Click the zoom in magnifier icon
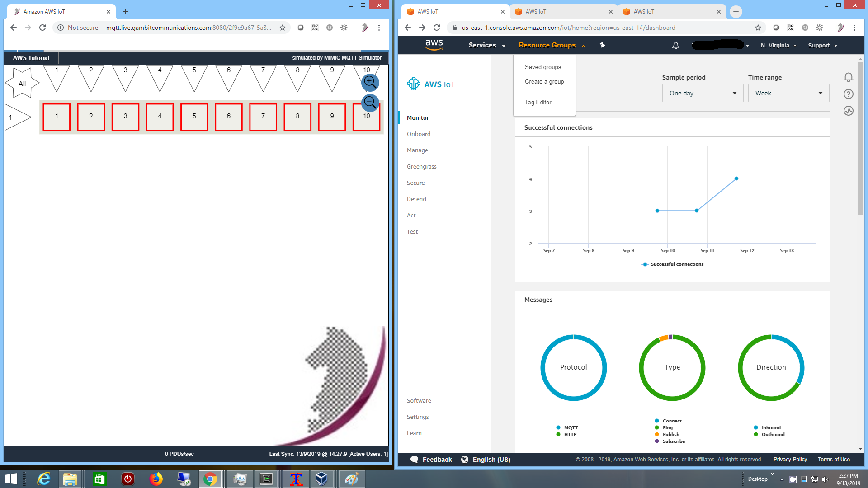This screenshot has width=868, height=488. [x=370, y=82]
